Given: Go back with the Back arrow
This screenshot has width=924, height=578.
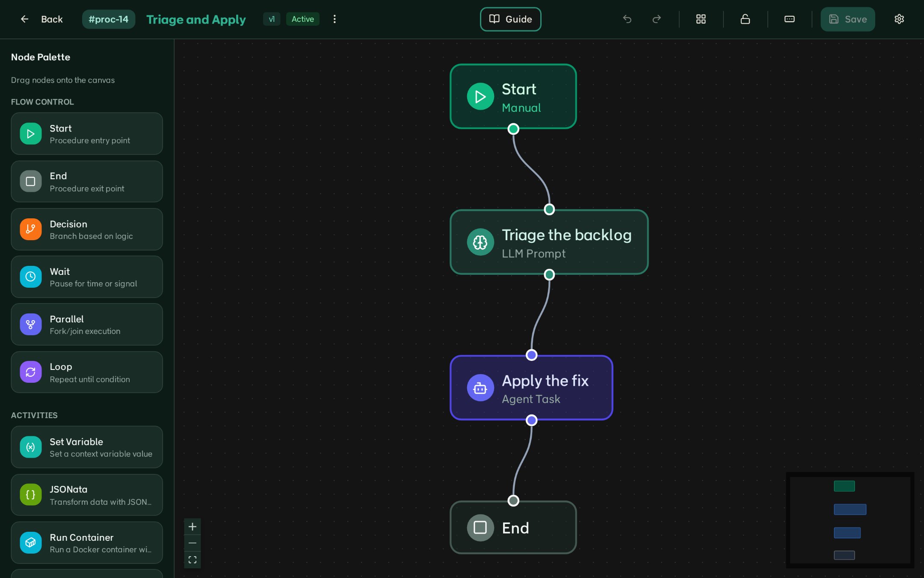Looking at the screenshot, I should (41, 19).
